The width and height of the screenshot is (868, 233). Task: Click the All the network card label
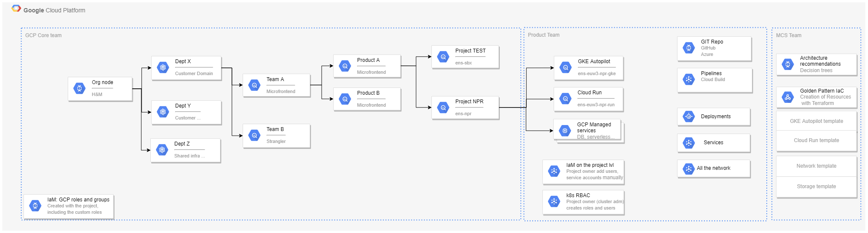[713, 168]
